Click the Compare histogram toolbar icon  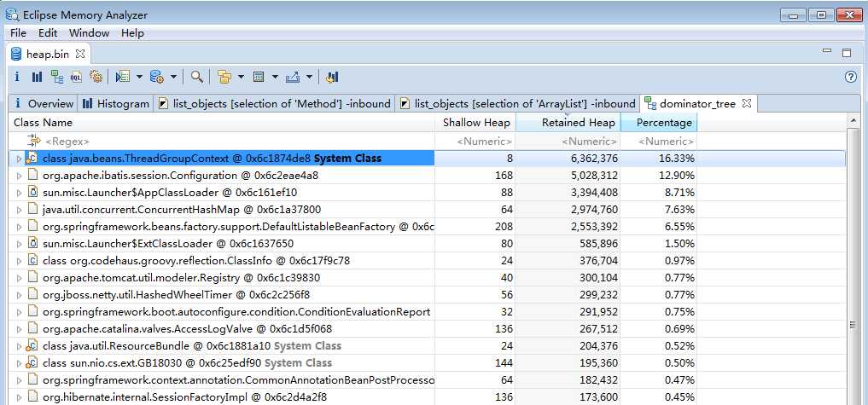pyautogui.click(x=332, y=77)
